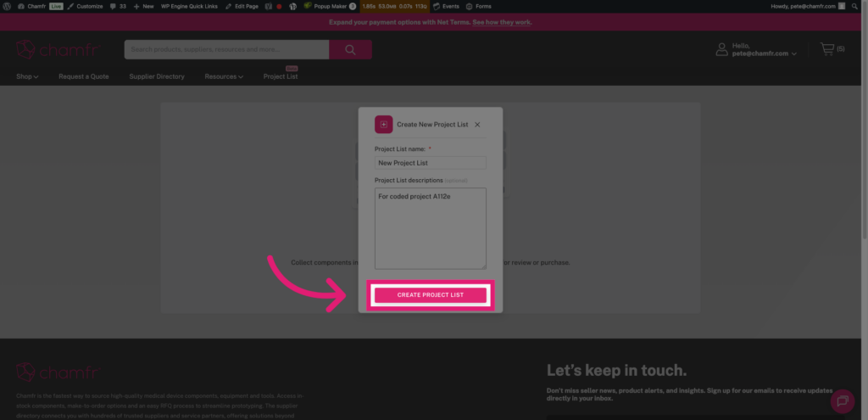The width and height of the screenshot is (868, 420).
Task: Click the user account silhouette icon
Action: coord(722,49)
